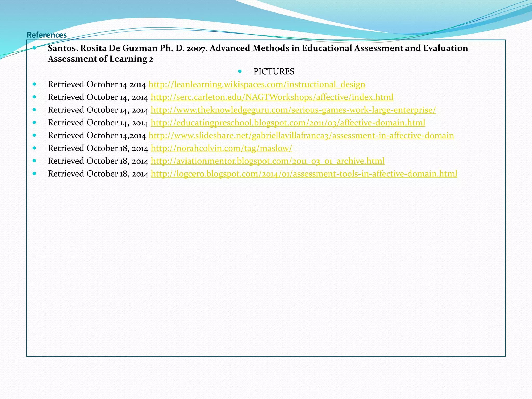Open the slideshare.net gabriellavillafranca3 link

click(x=301, y=135)
